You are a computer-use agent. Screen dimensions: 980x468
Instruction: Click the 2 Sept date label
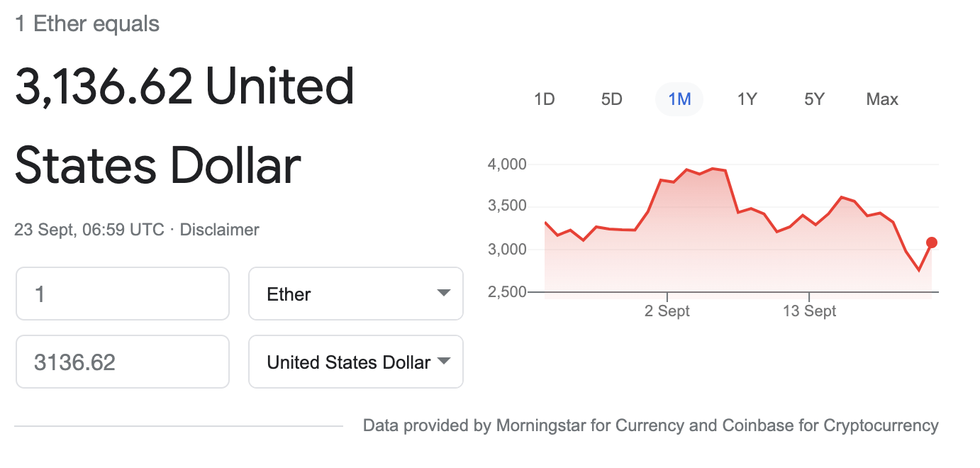pyautogui.click(x=667, y=311)
